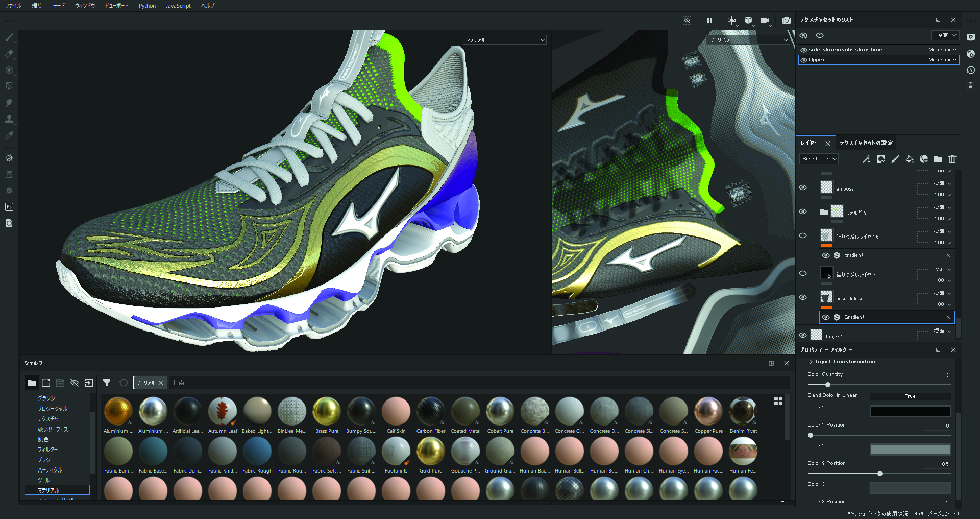Select the Projection tool in left toolbar
Image resolution: width=980 pixels, height=519 pixels.
point(9,70)
